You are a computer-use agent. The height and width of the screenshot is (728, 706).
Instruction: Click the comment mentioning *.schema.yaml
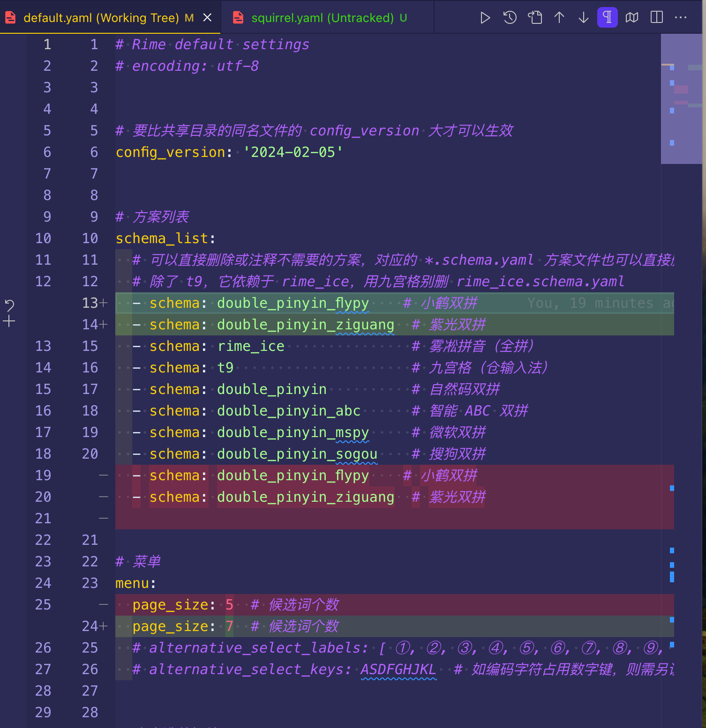pos(403,260)
